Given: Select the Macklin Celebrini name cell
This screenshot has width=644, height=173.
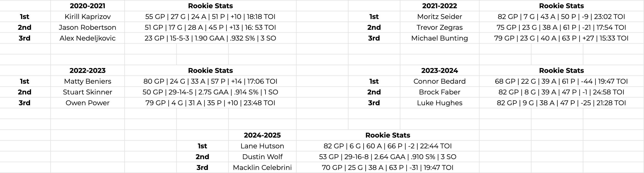Looking at the screenshot, I should 262,168.
